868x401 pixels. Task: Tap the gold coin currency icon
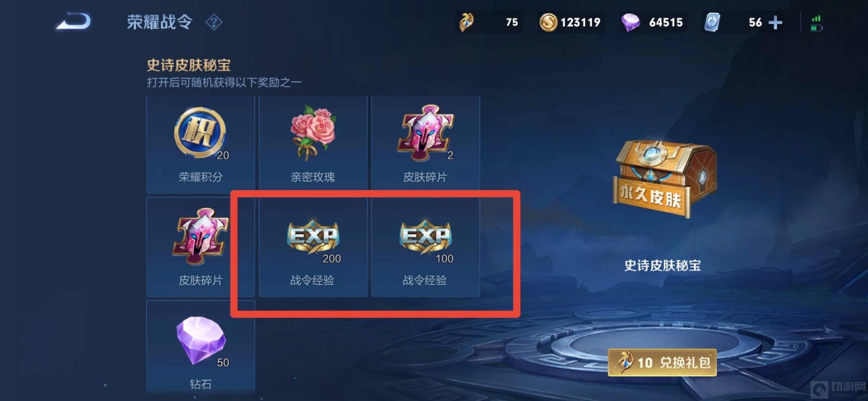pos(548,22)
